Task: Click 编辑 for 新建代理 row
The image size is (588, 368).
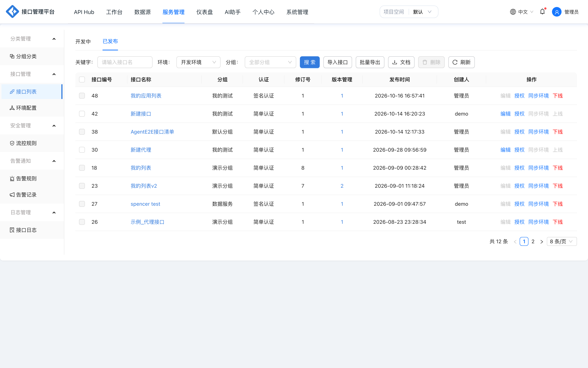Action: (505, 150)
